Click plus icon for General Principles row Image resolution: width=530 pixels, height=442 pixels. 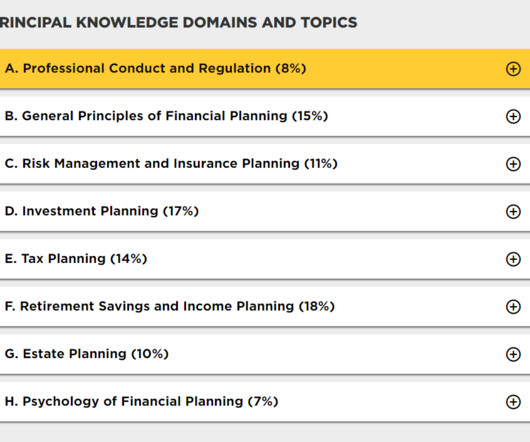(513, 117)
